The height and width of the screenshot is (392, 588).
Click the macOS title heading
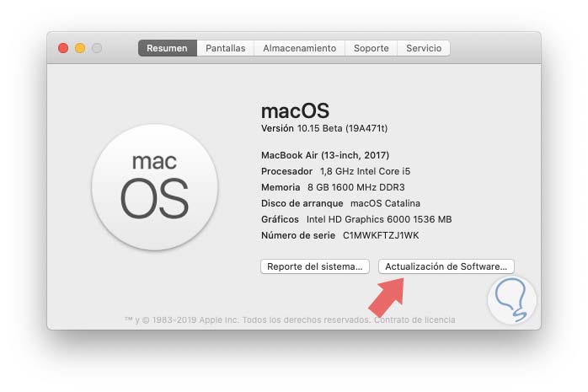click(295, 111)
